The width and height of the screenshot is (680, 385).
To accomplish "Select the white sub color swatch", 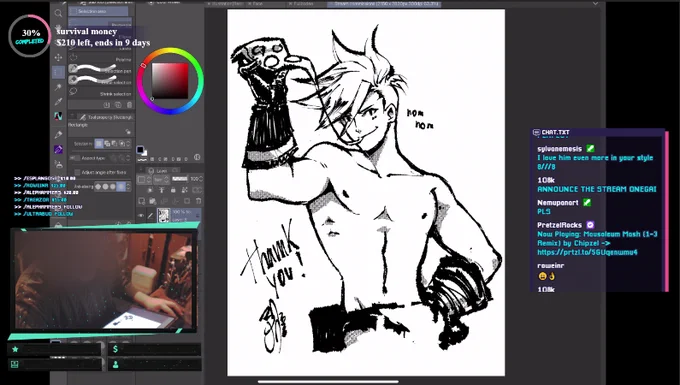I will tap(144, 153).
